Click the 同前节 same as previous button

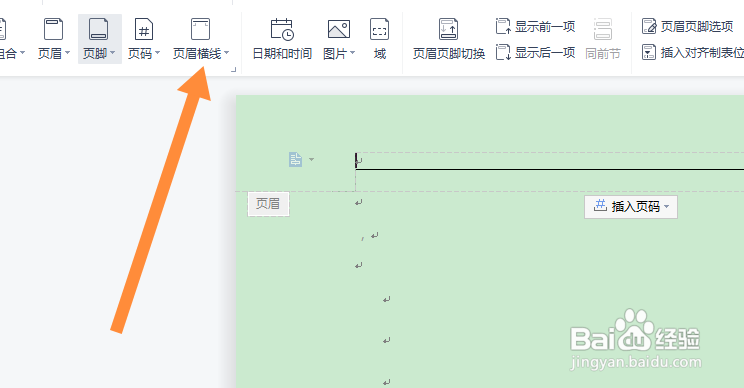603,40
